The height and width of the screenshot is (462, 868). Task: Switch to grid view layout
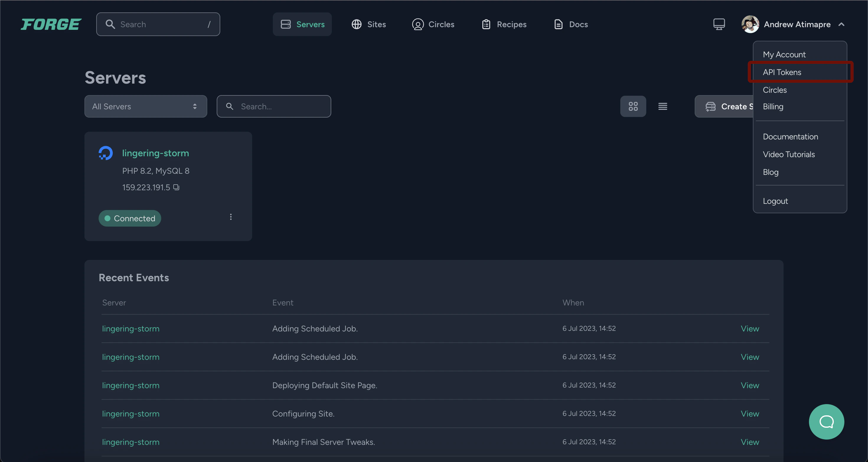tap(633, 106)
